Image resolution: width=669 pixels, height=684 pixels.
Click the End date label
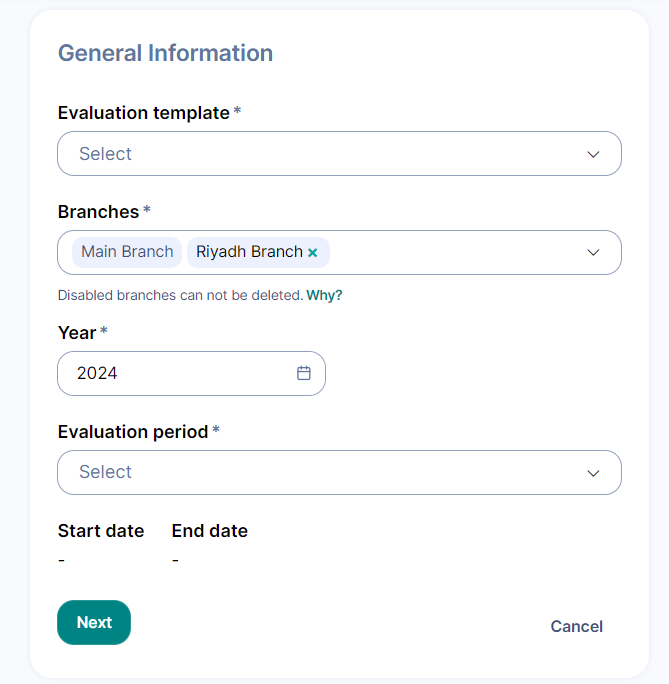(x=210, y=531)
